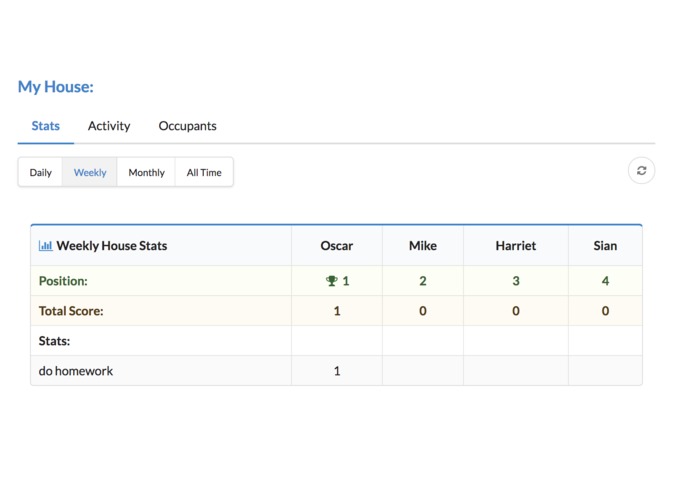Click Mike's total score value

[x=423, y=311]
